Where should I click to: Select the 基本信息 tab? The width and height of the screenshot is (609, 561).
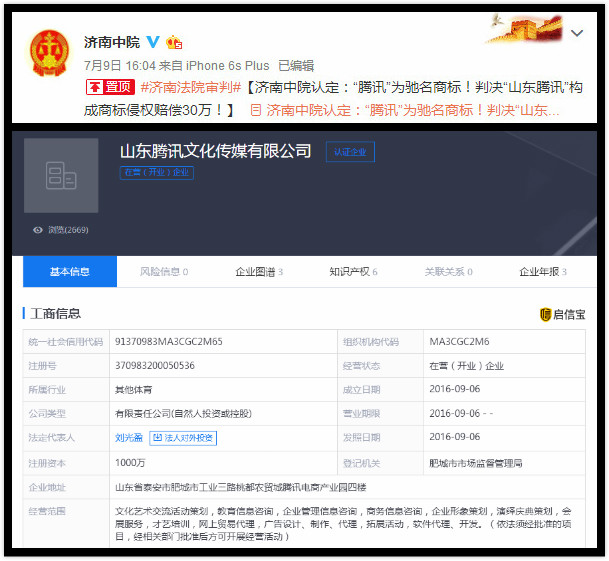(x=70, y=271)
